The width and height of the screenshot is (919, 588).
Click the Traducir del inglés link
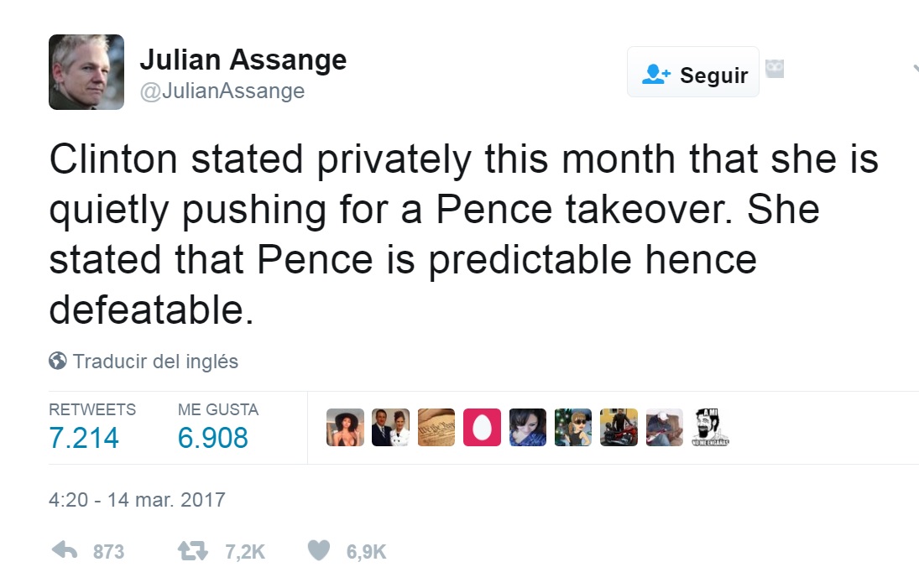pos(155,362)
